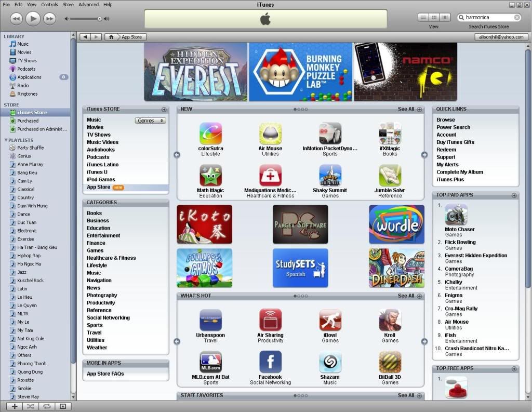Screen dimensions: 532x412
Task: Open the account email dropdown button
Action: tap(501, 37)
